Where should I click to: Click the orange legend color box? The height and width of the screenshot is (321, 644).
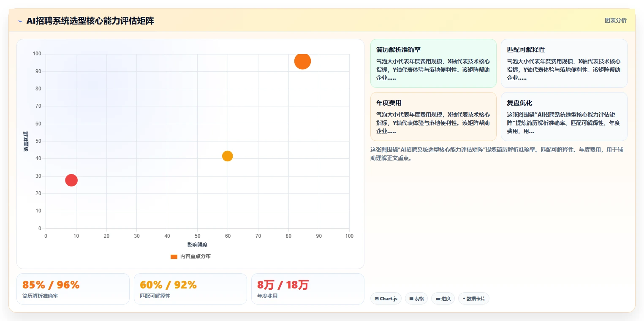point(174,256)
